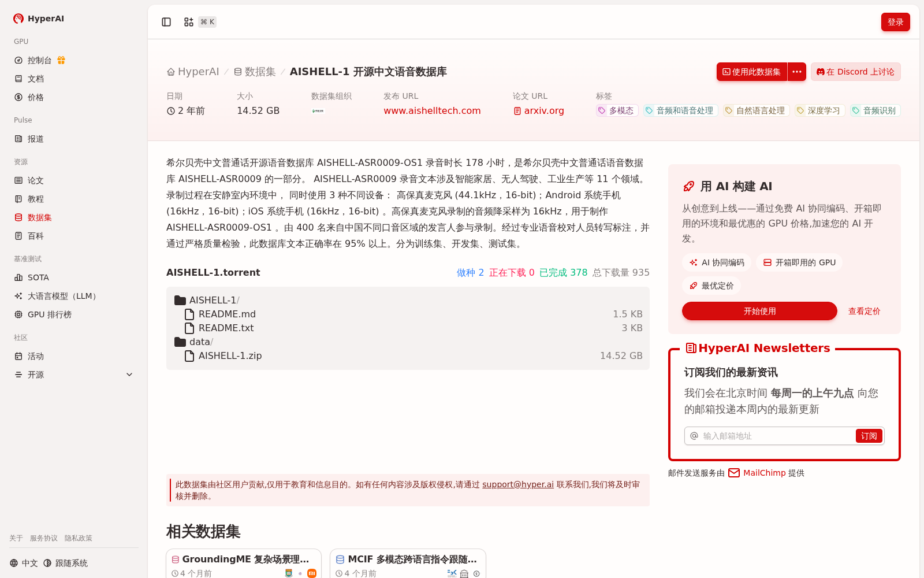
Task: Click the HyperAI logo icon
Action: click(x=18, y=18)
